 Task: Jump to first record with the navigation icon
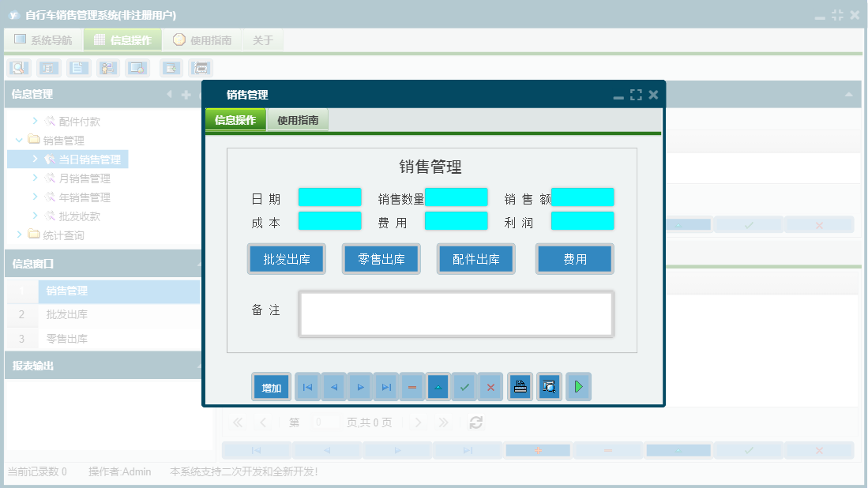307,386
